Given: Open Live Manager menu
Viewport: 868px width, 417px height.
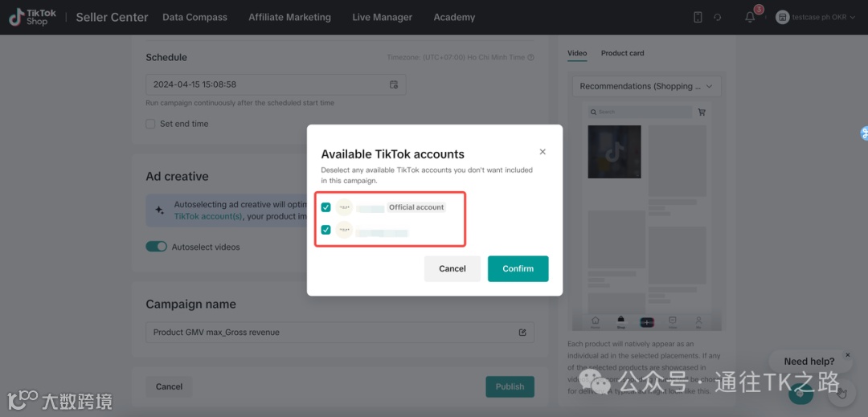Looking at the screenshot, I should click(382, 17).
